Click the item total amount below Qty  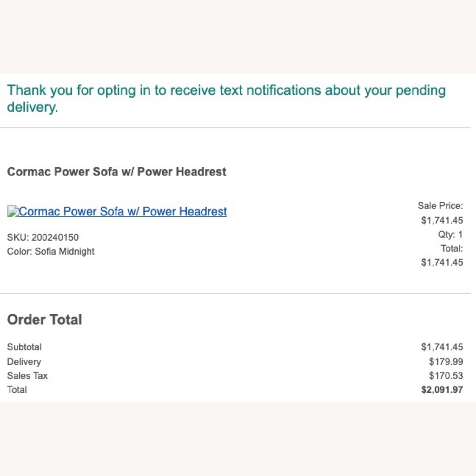click(x=442, y=262)
